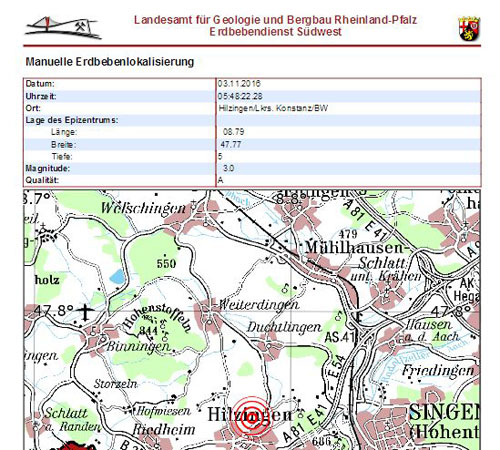Click the time value '05:48:22.28'
This screenshot has width=500, height=450.
pos(240,96)
